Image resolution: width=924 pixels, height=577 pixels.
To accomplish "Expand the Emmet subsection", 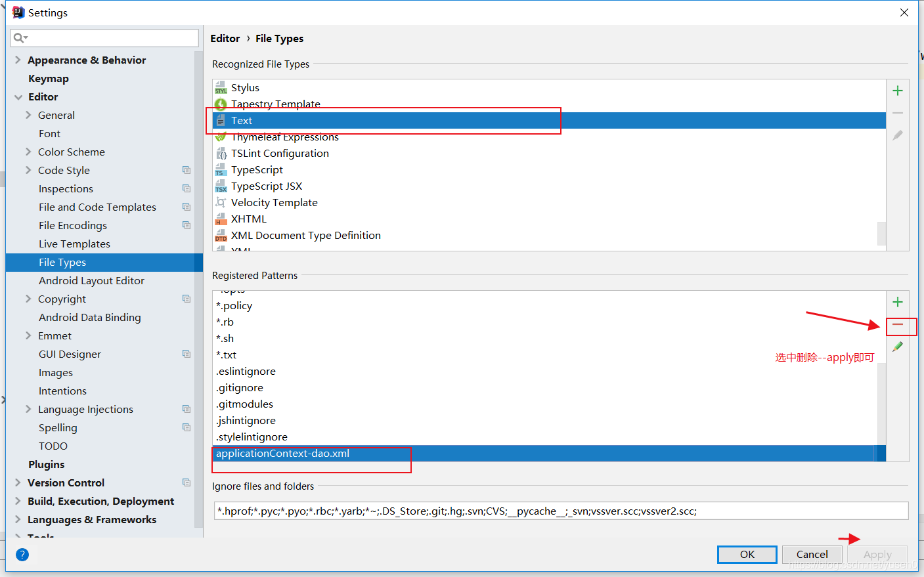I will coord(28,335).
